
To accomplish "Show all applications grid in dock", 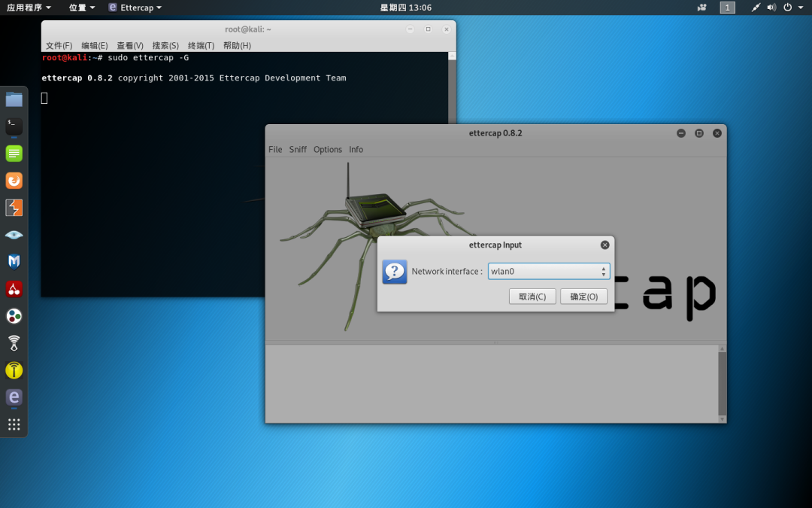I will 14,424.
